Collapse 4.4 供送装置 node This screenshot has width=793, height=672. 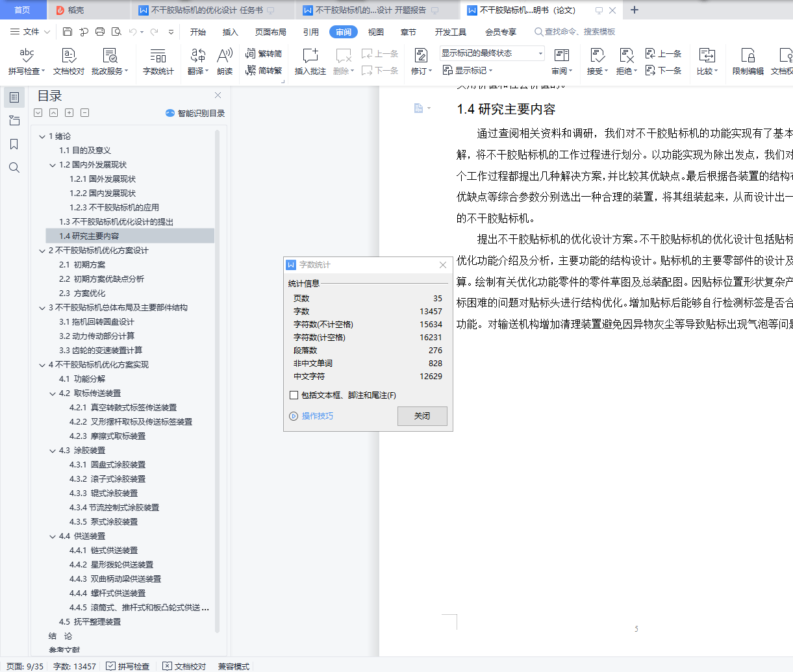(53, 536)
